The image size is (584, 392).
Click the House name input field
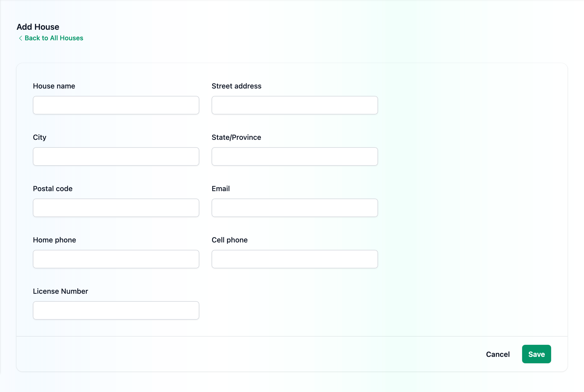(116, 105)
